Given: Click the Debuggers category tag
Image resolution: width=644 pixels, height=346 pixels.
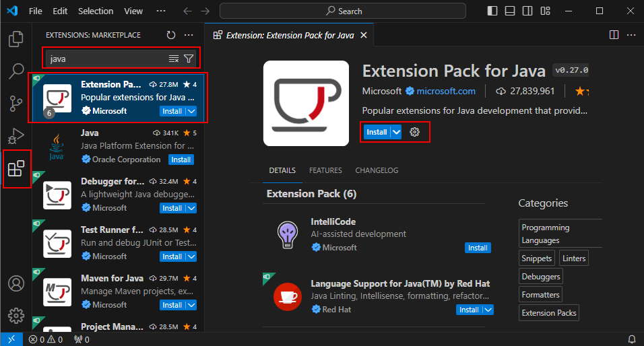Looking at the screenshot, I should (540, 276).
